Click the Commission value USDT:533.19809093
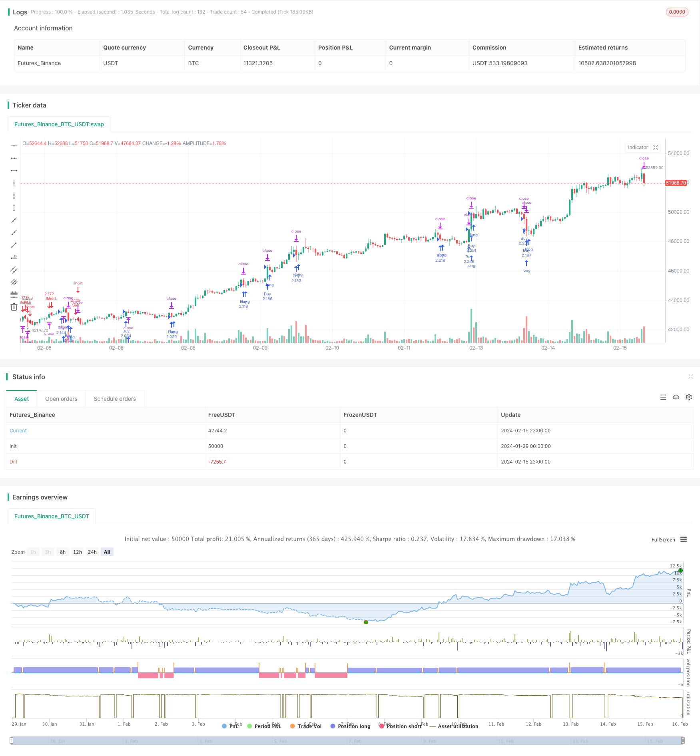 coord(500,63)
